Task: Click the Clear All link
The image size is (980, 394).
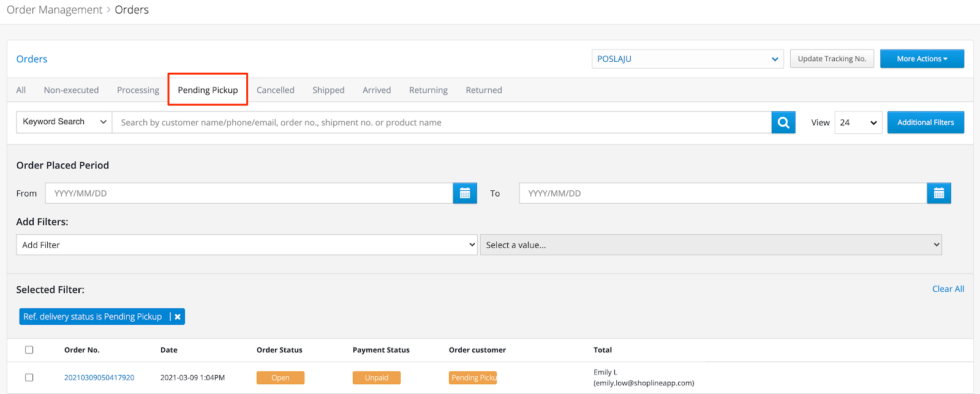Action: click(948, 289)
